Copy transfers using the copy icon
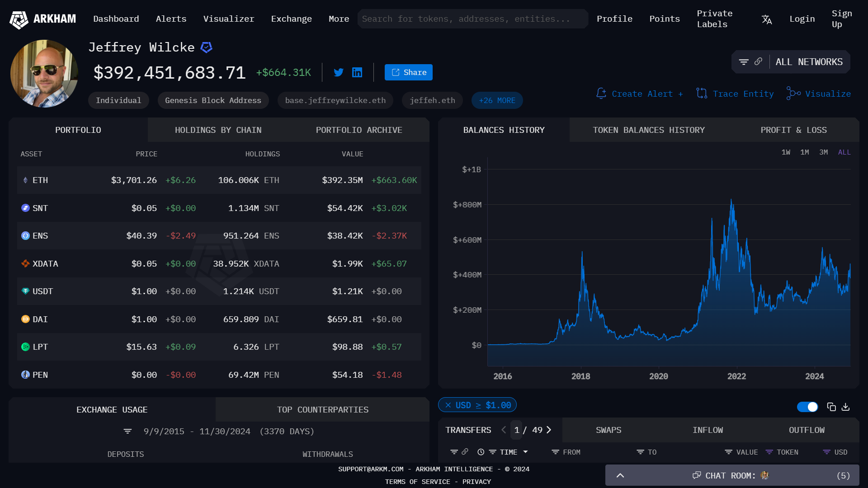Screen dimensions: 868x488 pos(831,407)
